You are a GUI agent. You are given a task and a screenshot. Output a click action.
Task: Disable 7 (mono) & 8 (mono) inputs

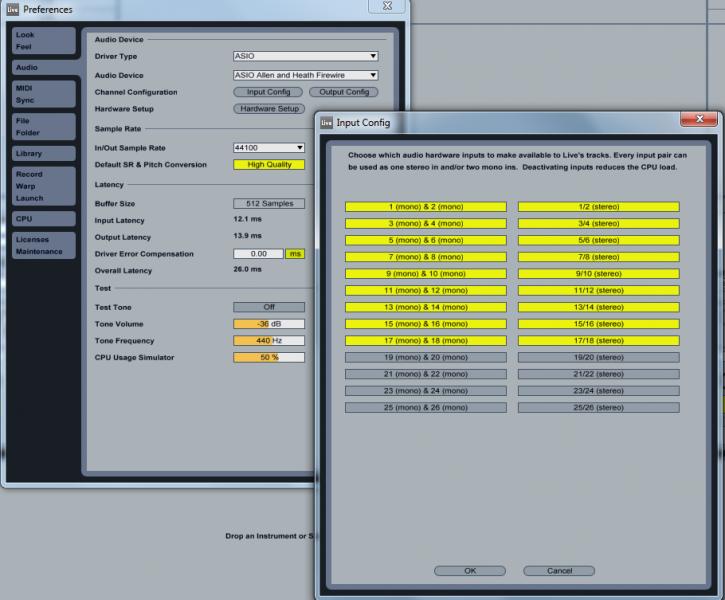426,257
